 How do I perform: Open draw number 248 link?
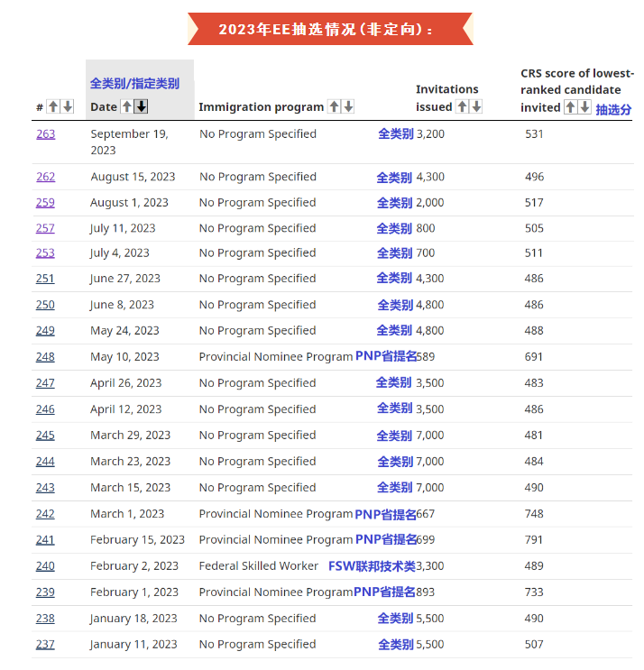point(45,357)
